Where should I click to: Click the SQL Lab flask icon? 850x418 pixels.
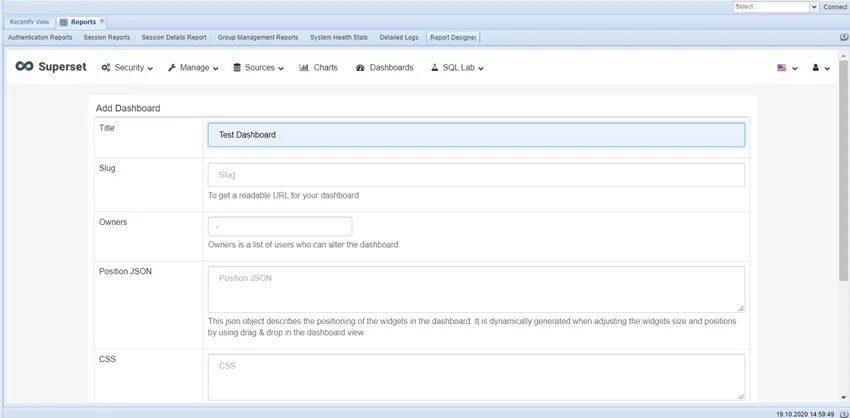434,68
